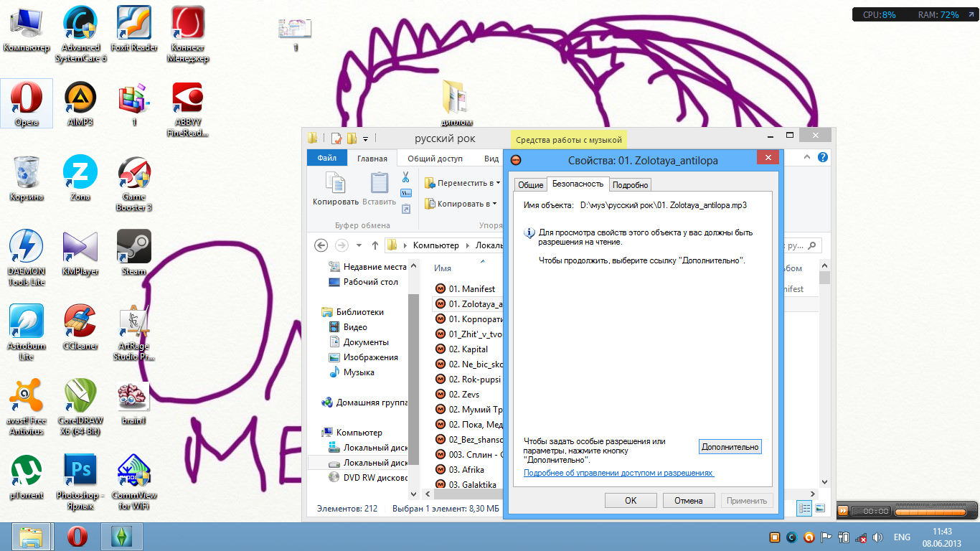The image size is (980, 551).
Task: Open the Help question mark icon
Action: (823, 158)
